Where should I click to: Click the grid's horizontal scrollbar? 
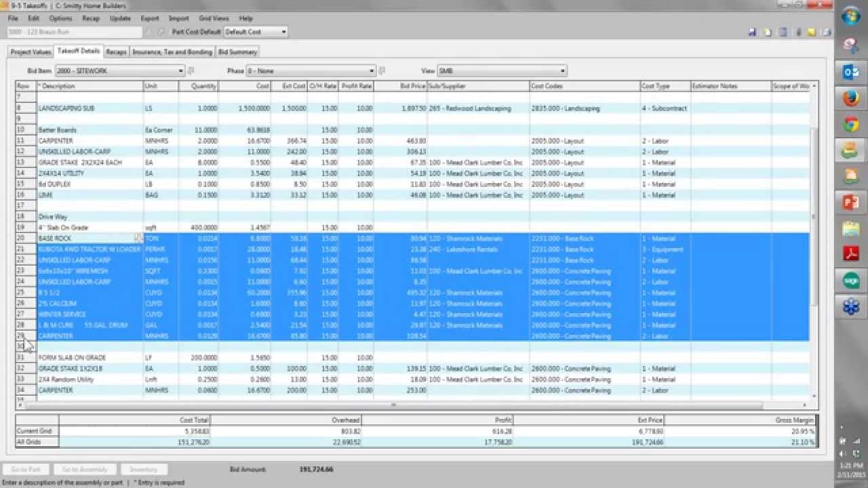click(x=394, y=405)
